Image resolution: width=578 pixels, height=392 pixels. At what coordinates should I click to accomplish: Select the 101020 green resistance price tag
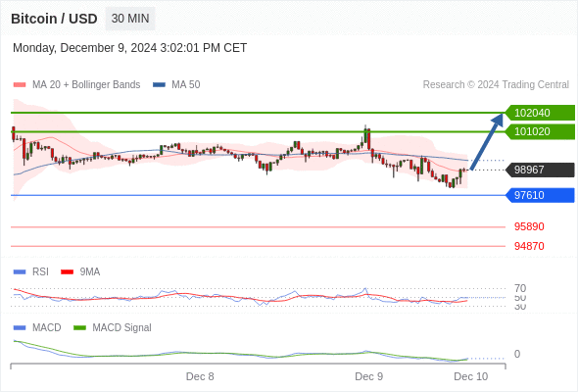539,131
